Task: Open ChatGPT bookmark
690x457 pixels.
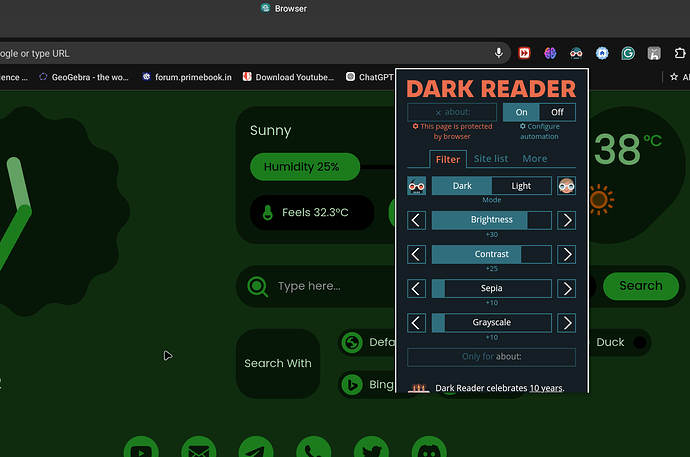Action: 370,77
